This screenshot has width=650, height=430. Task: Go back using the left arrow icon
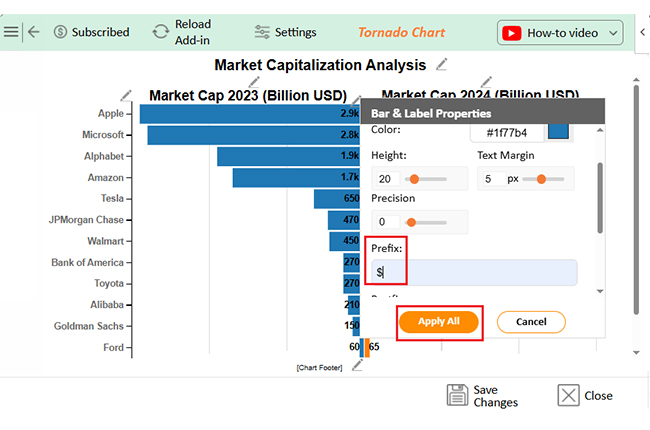coord(34,32)
